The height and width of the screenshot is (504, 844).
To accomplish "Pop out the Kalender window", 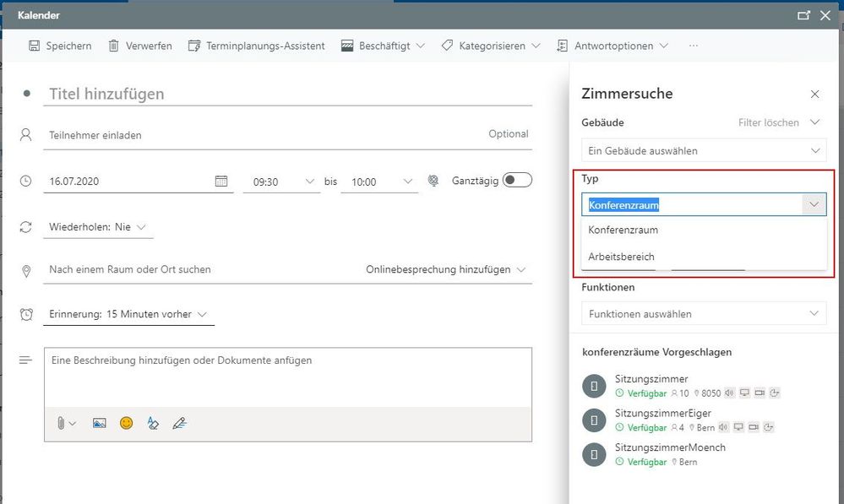I will pos(803,15).
